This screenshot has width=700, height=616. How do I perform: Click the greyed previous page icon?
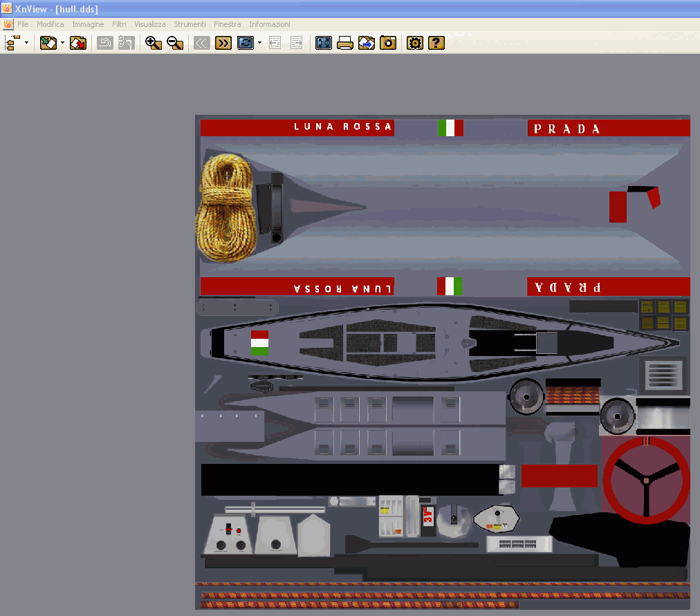click(275, 43)
